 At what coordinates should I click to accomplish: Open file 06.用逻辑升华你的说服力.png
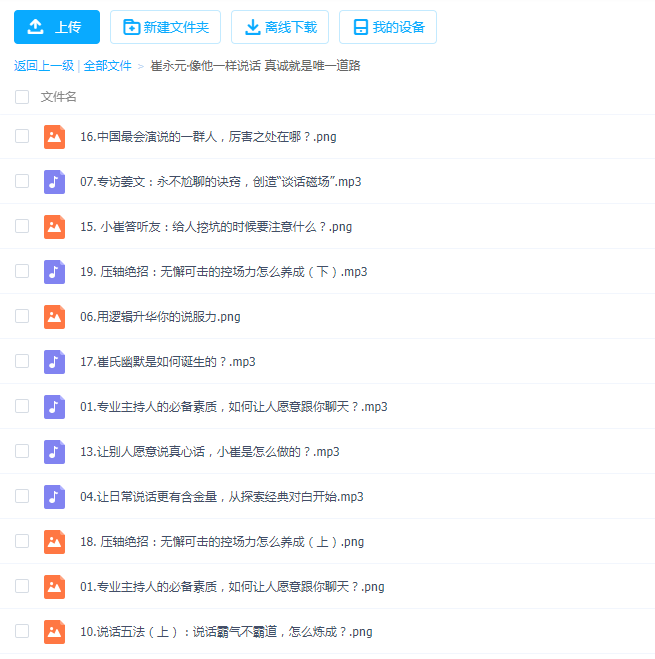pyautogui.click(x=160, y=317)
